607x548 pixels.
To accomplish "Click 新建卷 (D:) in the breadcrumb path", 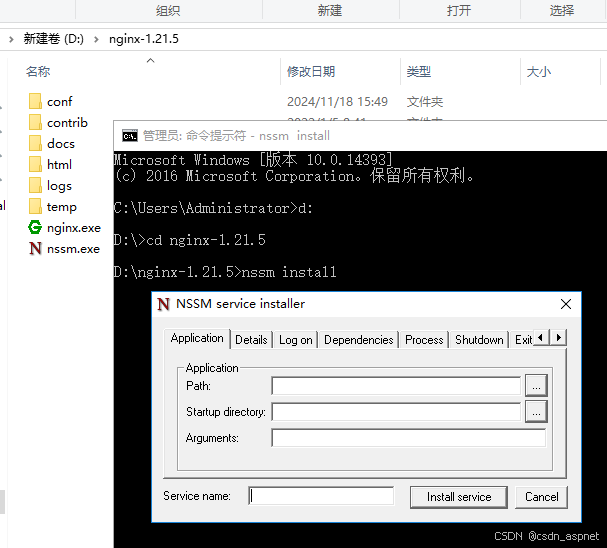I will pyautogui.click(x=53, y=39).
